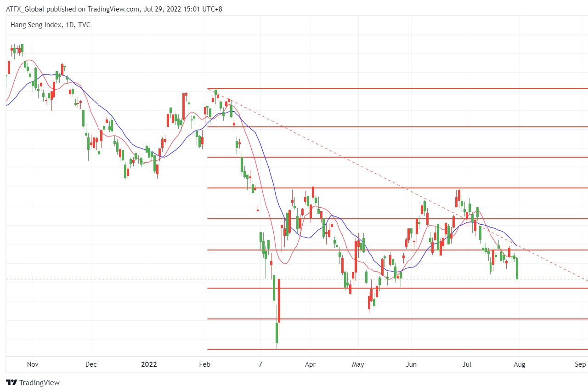Viewport: 588px width, 392px height.
Task: Click the Apr label on time axis
Action: pyautogui.click(x=310, y=364)
